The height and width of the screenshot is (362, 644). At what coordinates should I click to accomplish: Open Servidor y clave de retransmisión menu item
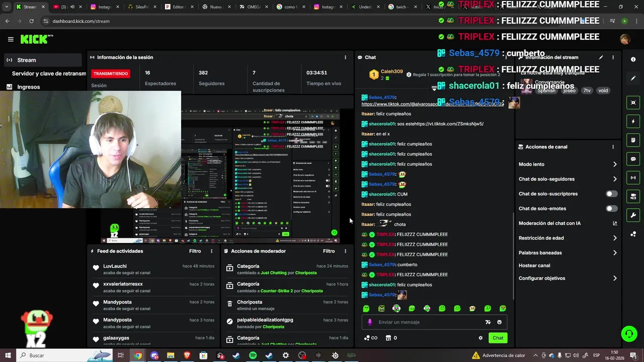pos(49,73)
